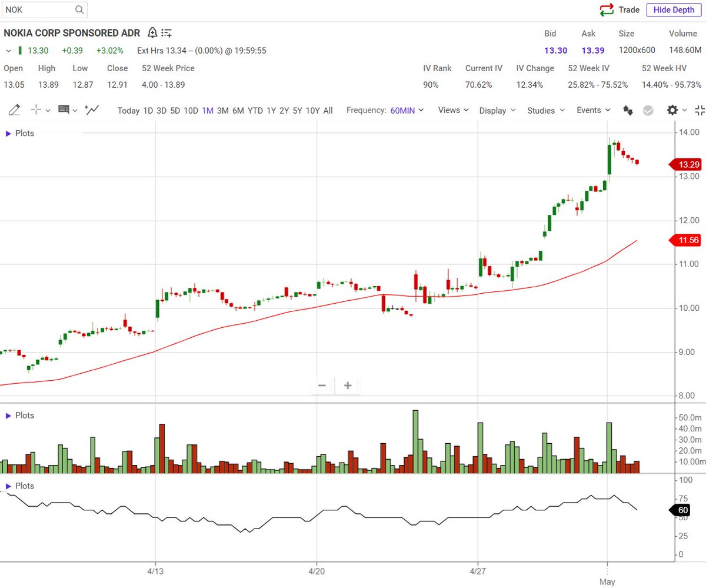Expand Plots triangle on the oscillator panel
This screenshot has width=706, height=588.
pyautogui.click(x=8, y=486)
